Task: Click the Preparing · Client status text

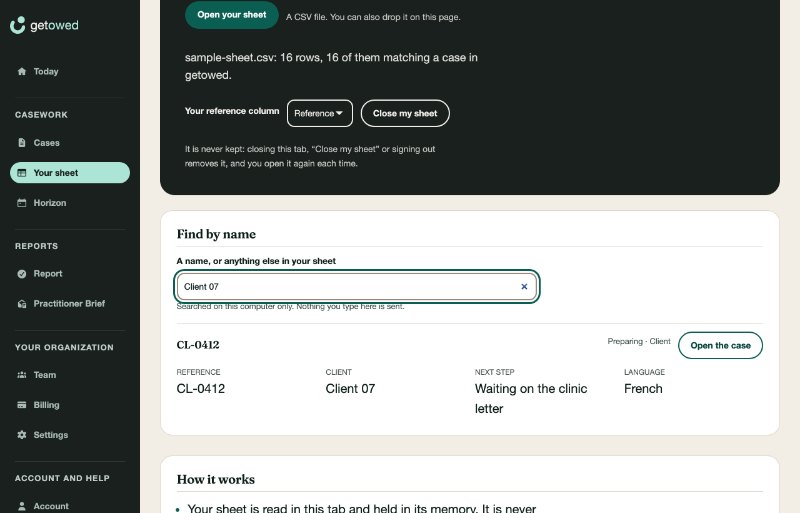Action: click(639, 341)
